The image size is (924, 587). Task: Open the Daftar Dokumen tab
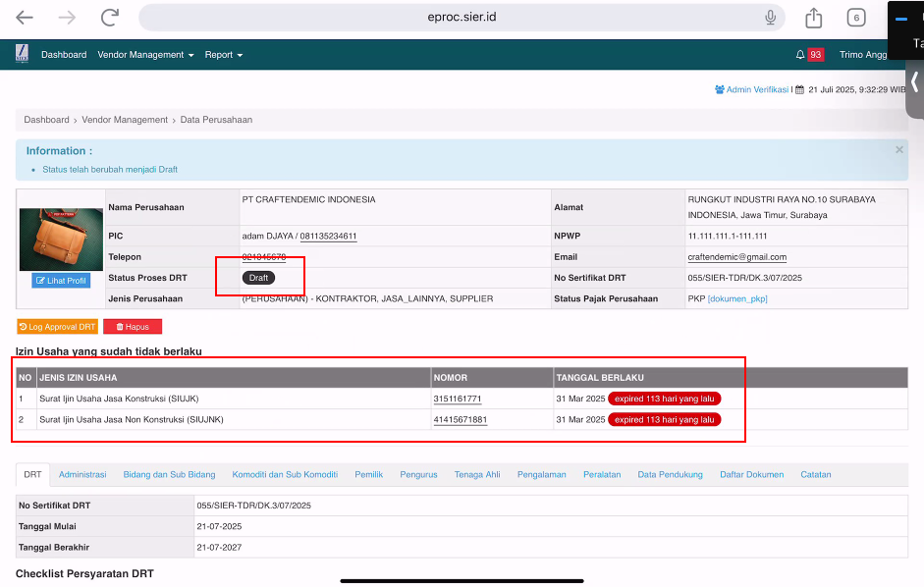click(x=751, y=474)
